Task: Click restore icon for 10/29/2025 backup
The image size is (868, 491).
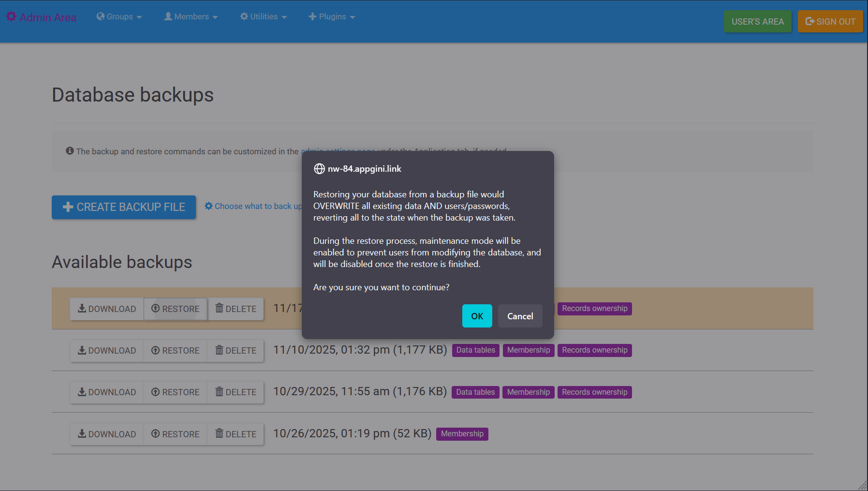Action: click(x=156, y=392)
